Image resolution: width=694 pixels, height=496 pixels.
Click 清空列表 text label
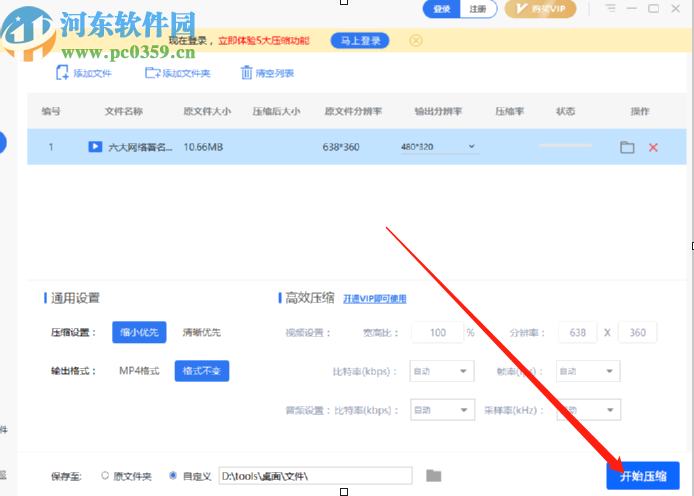[275, 73]
